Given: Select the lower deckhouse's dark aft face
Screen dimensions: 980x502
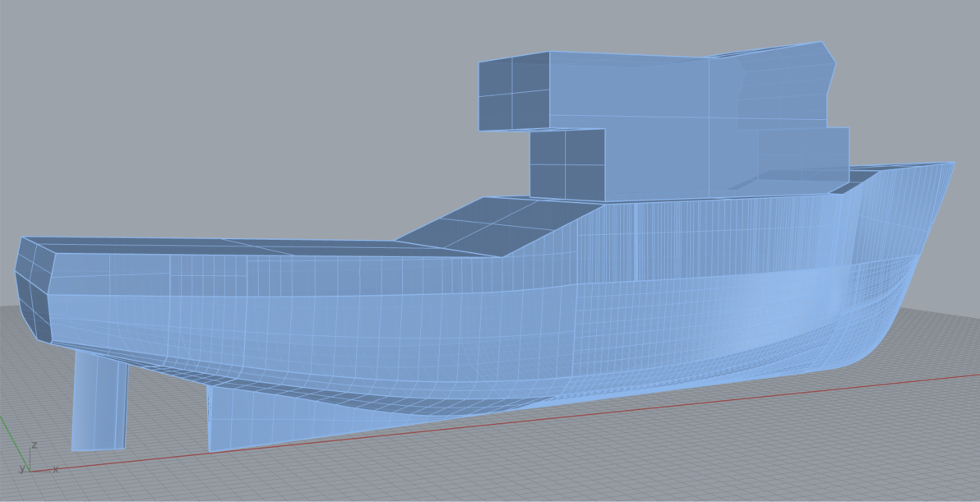Looking at the screenshot, I should 567,164.
